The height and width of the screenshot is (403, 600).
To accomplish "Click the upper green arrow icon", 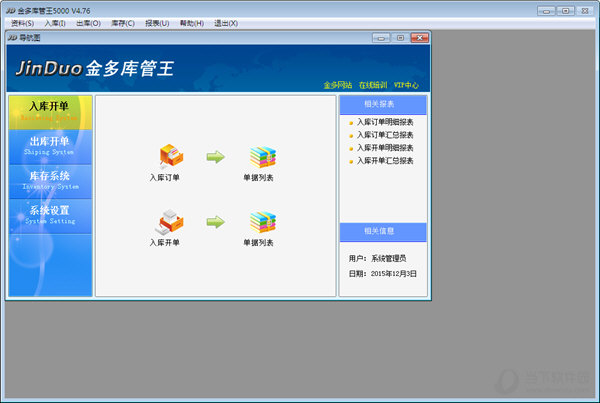I will [215, 156].
